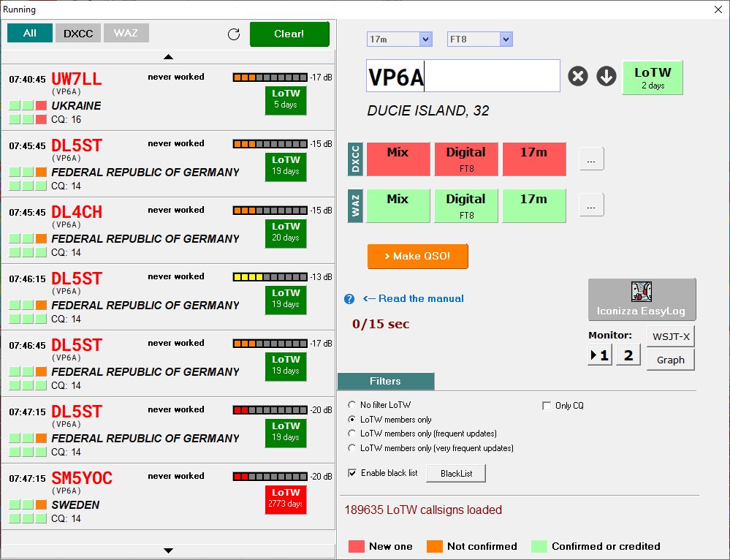Click the refresh list icon
730x560 pixels.
coord(234,34)
